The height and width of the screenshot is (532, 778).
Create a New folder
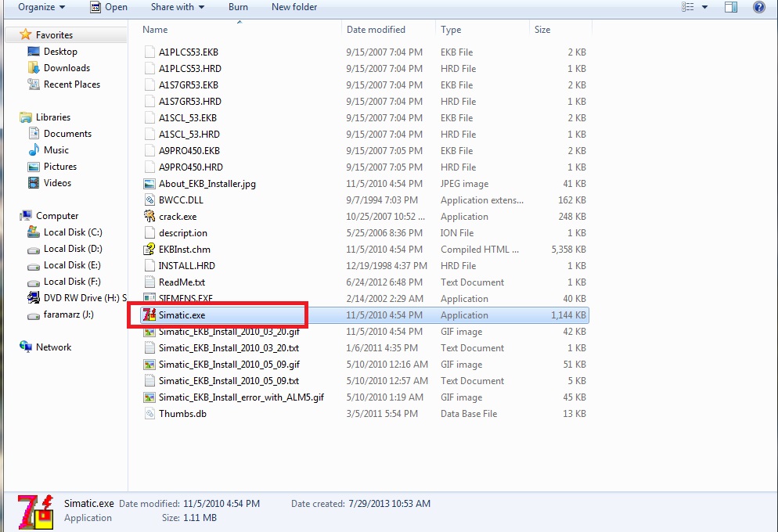[294, 7]
